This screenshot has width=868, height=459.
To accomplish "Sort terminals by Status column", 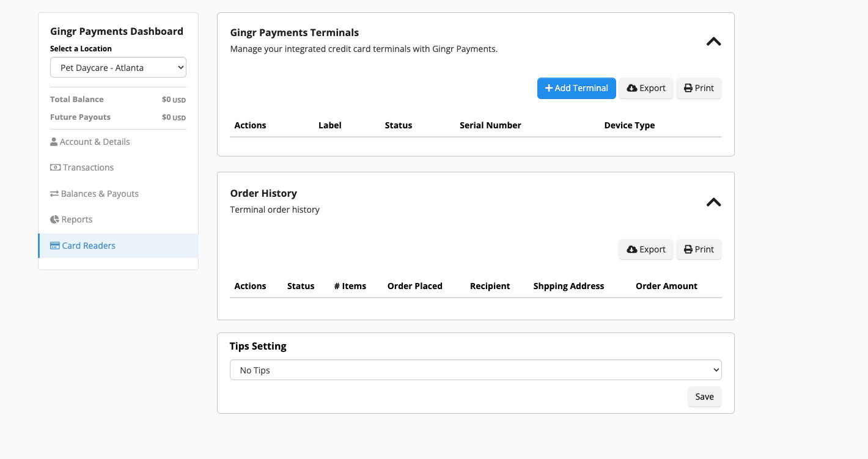I will click(399, 125).
